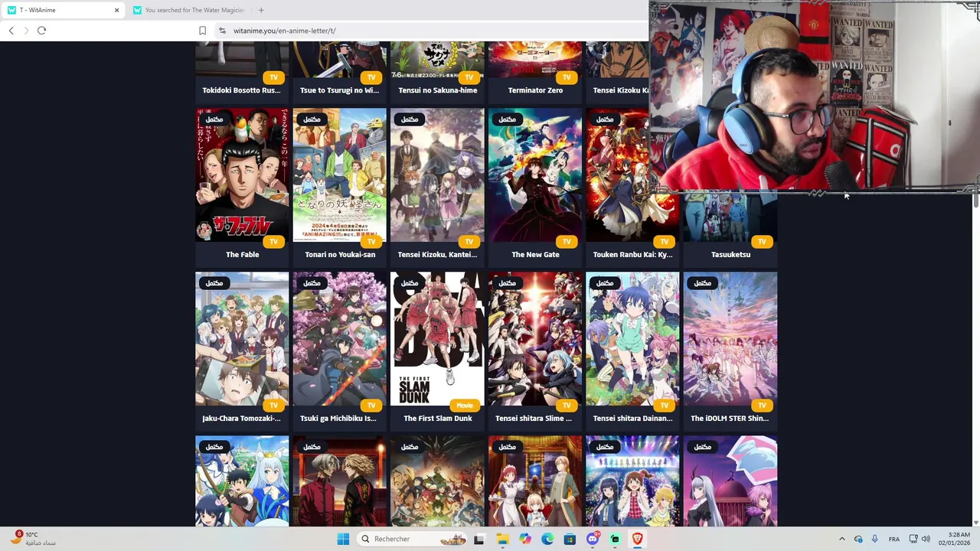Viewport: 980px width, 551px height.
Task: Click 'The First Slam Dunk' title link
Action: (438, 418)
